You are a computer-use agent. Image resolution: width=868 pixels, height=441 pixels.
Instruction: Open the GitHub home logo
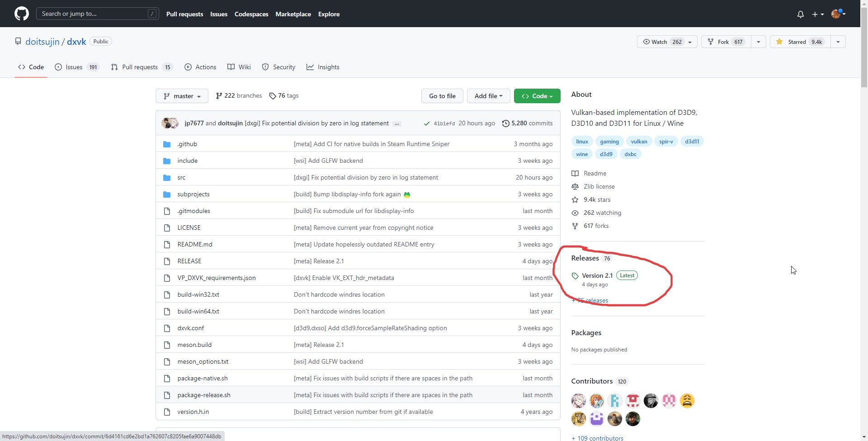(x=22, y=14)
